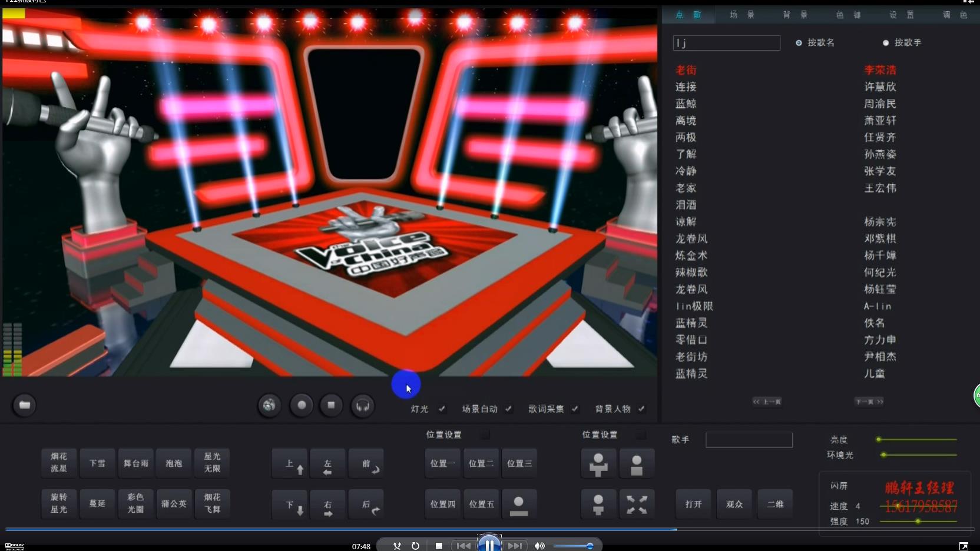Pause playback in the video player
Viewport: 980px width, 551px height.
tap(489, 545)
